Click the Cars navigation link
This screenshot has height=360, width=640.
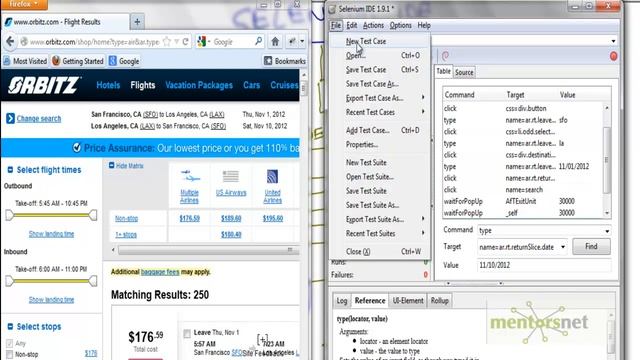tap(251, 85)
